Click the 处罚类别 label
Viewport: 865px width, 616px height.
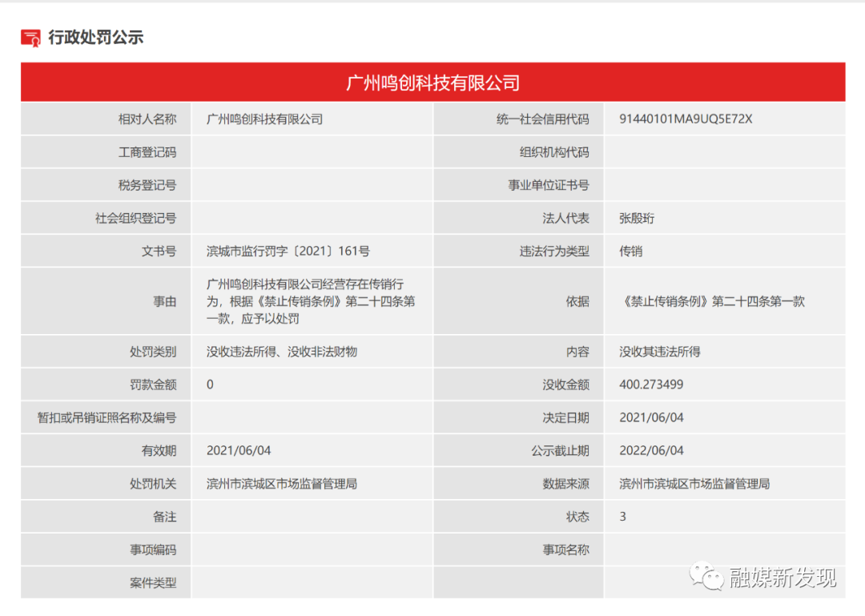[153, 352]
